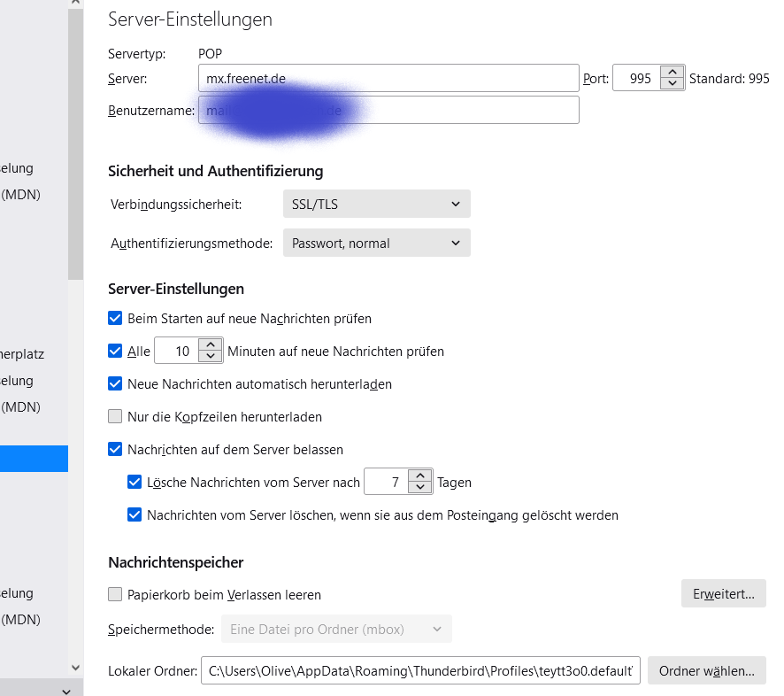Increase days before deleting server messages
The width and height of the screenshot is (784, 696).
420,476
